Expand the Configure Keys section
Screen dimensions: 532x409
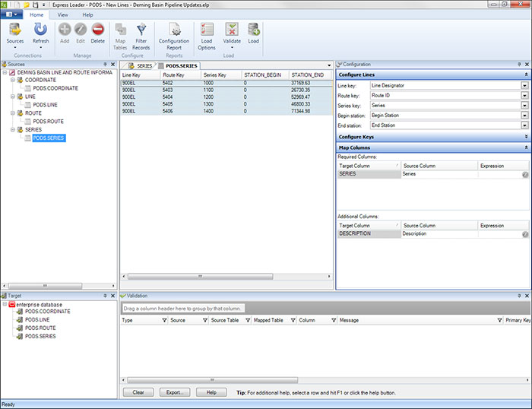[526, 136]
